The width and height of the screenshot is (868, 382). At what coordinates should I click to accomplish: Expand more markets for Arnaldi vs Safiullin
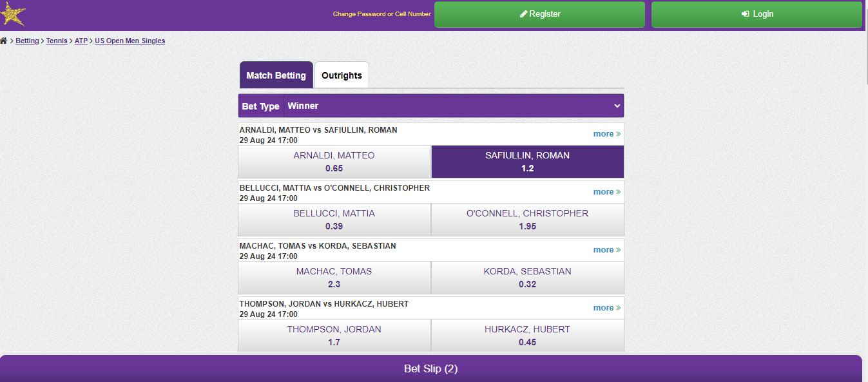pyautogui.click(x=606, y=133)
